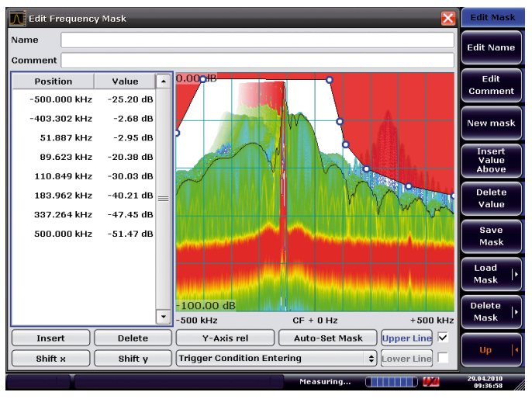Select the New mask softkey
This screenshot has width=532, height=399.
coord(492,123)
